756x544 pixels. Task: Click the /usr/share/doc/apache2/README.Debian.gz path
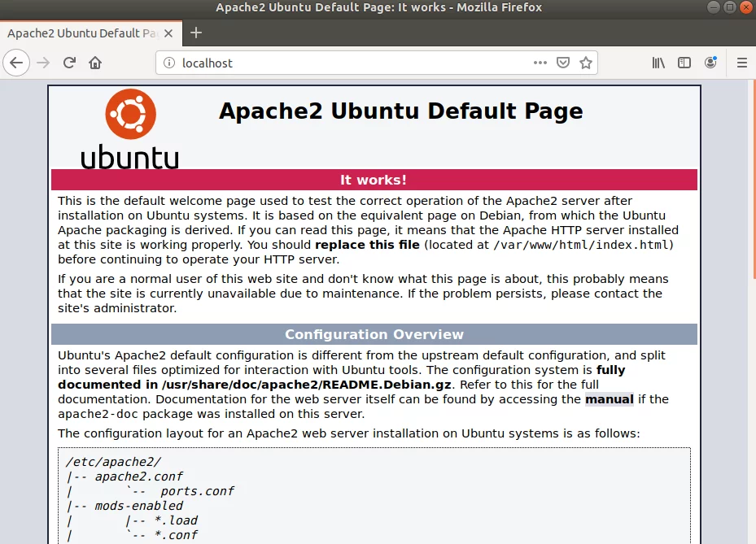coord(307,385)
